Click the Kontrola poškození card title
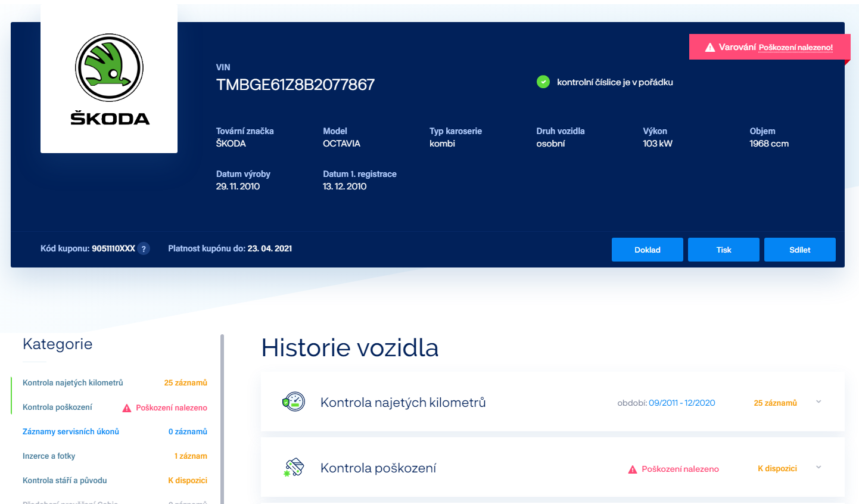 pyautogui.click(x=378, y=468)
